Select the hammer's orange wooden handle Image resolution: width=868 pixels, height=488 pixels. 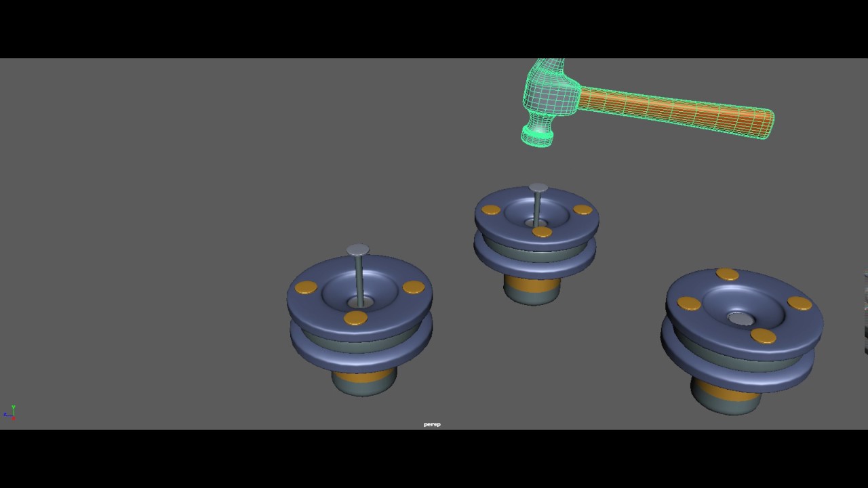(675, 112)
